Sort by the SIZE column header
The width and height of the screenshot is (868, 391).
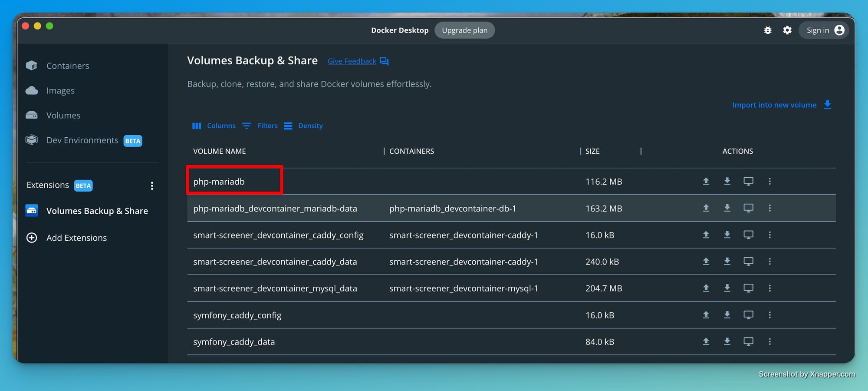point(592,151)
